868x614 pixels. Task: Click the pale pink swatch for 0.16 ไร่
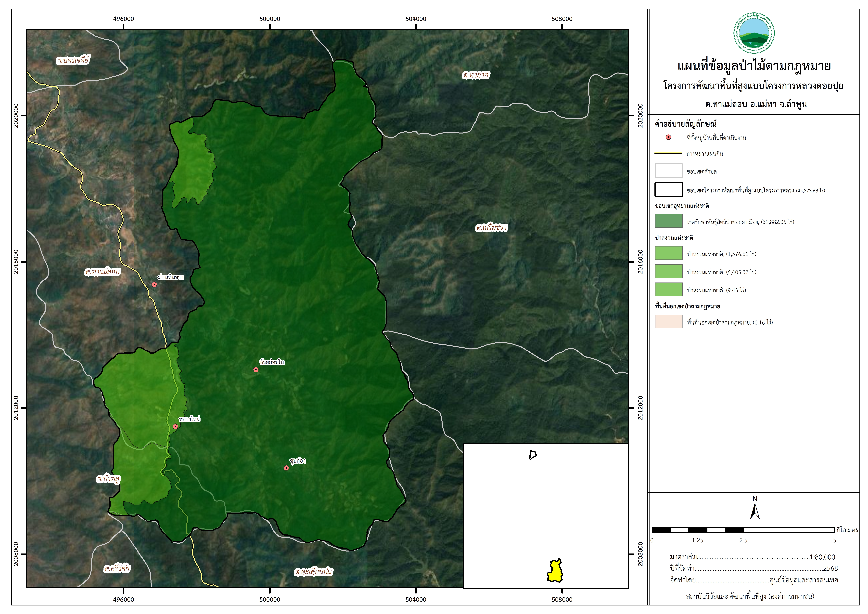pos(669,321)
